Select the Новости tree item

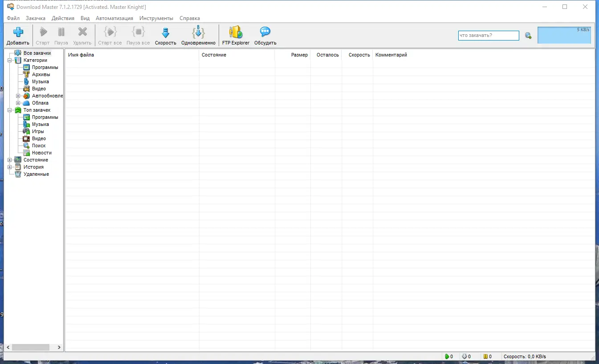pos(42,153)
